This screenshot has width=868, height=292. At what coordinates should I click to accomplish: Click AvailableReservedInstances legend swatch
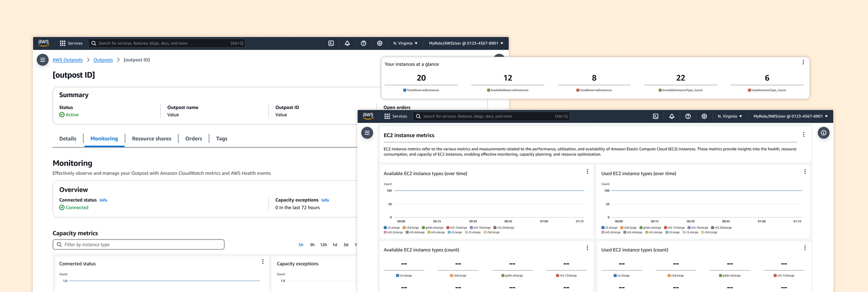point(489,90)
